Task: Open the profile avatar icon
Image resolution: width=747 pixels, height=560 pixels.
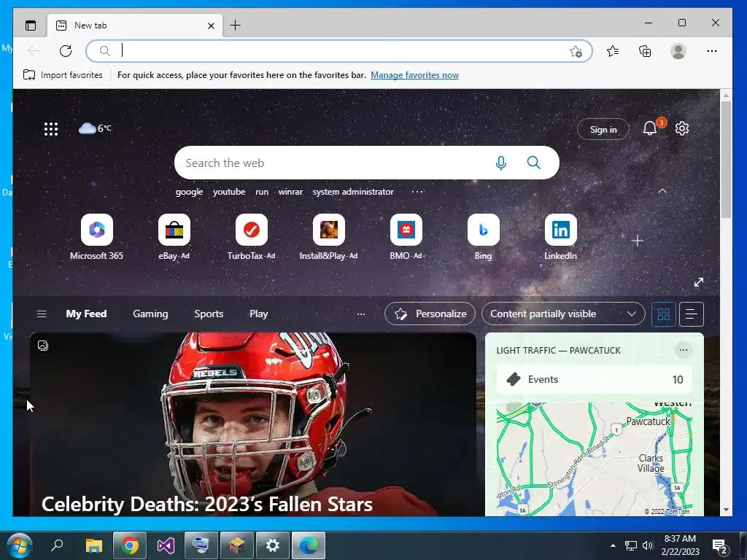Action: tap(678, 51)
